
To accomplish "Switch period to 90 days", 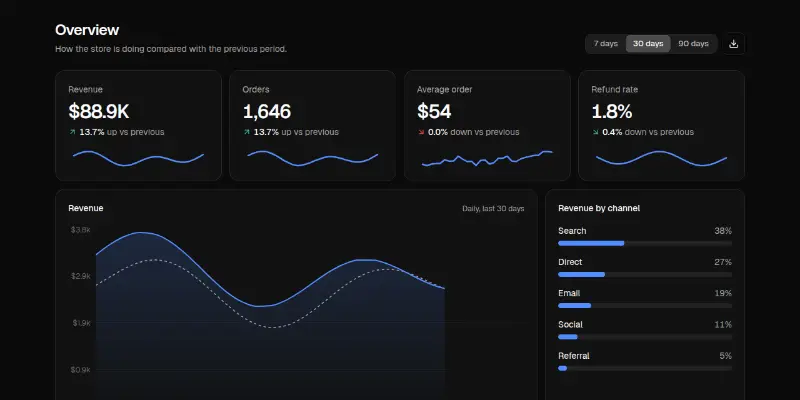I will click(x=693, y=44).
